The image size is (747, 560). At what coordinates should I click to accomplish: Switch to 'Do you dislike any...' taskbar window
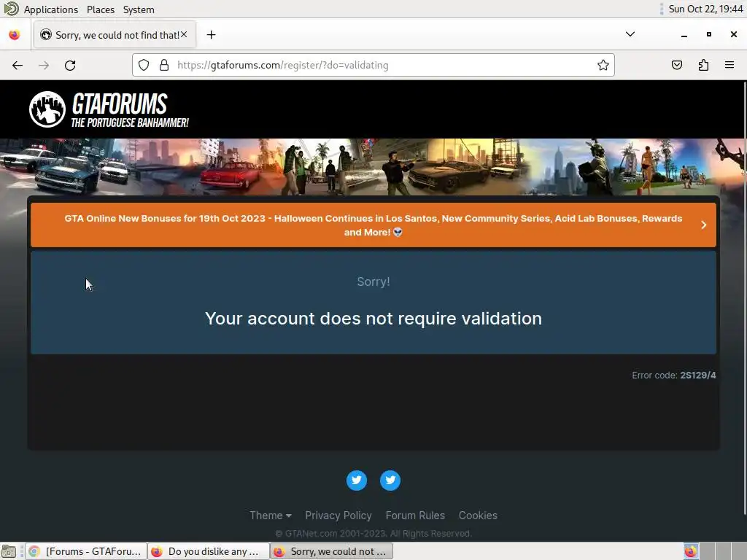208,551
